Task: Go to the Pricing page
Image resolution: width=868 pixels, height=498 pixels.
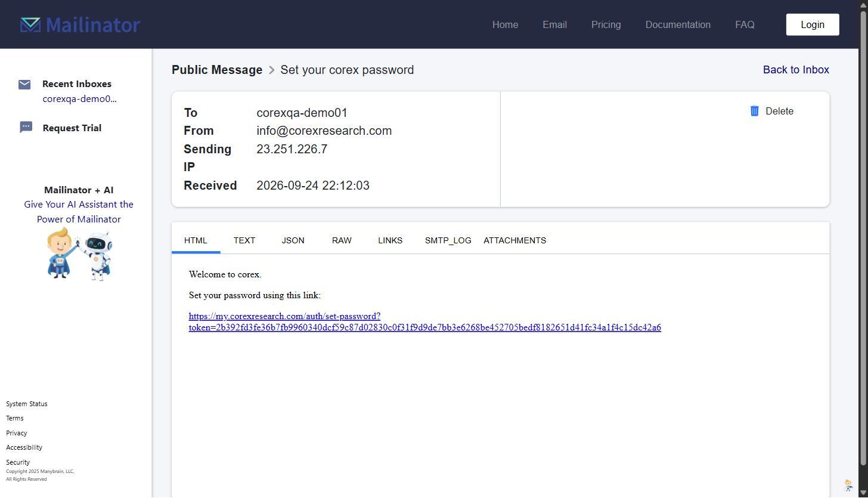Action: [606, 24]
